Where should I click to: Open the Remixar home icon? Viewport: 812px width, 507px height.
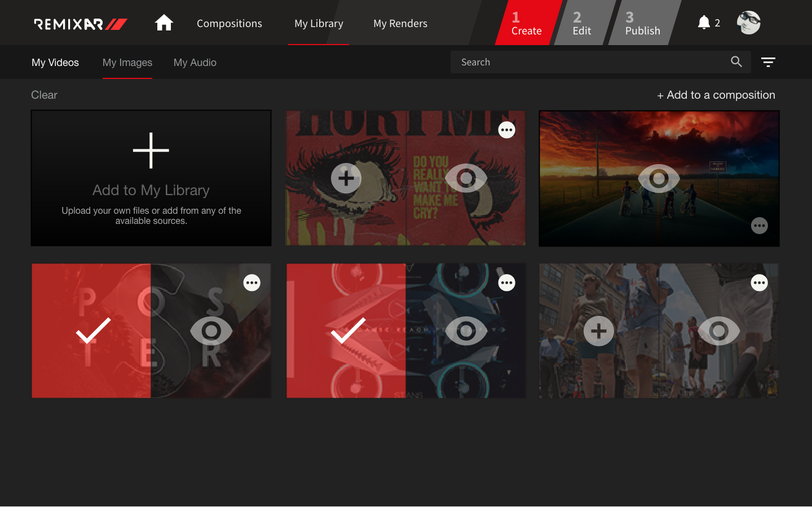(164, 23)
